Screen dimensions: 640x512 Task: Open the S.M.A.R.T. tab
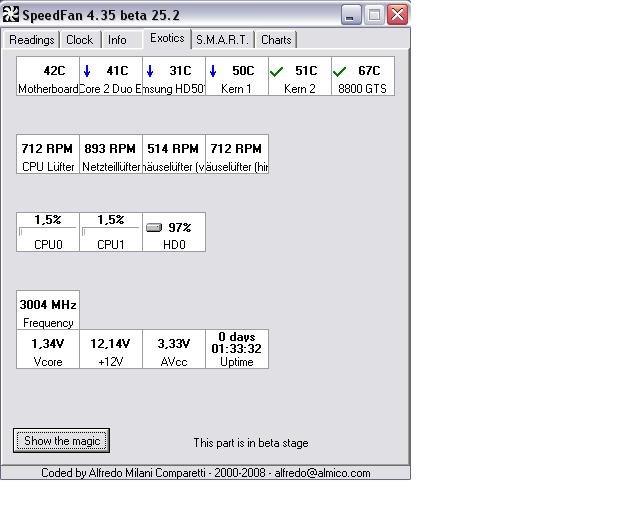coord(222,40)
